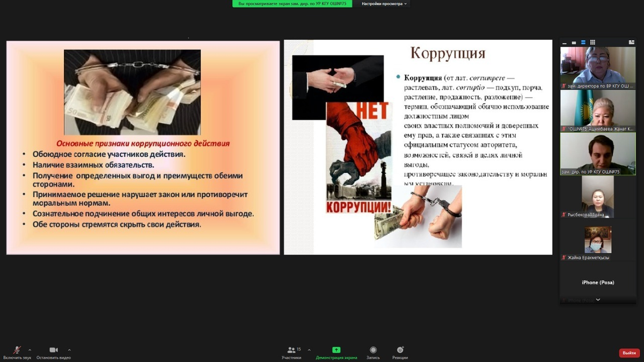The height and width of the screenshot is (362, 644).
Task: Select the iPhone (Роза) participant tile
Action: (598, 282)
